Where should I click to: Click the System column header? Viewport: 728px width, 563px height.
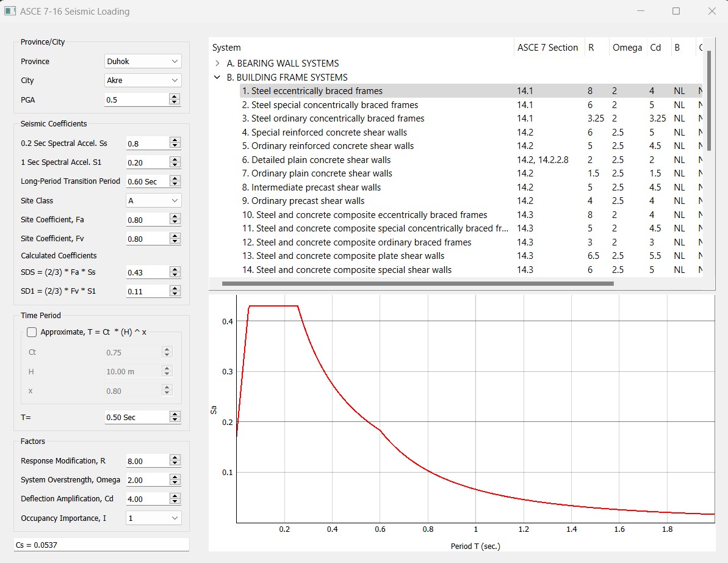tap(361, 48)
